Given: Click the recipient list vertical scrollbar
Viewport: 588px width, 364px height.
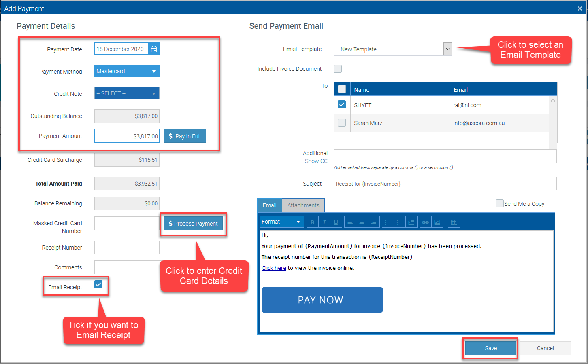Looking at the screenshot, I should 553,121.
